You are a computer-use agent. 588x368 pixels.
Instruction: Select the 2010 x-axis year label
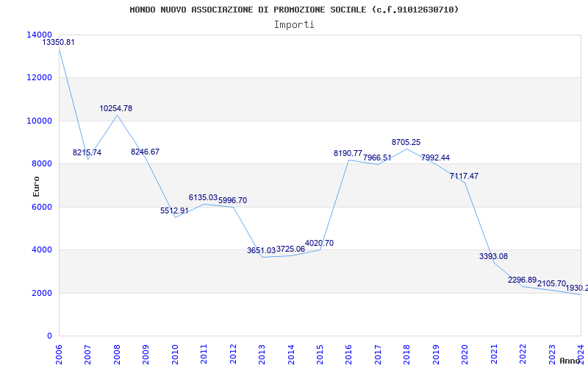pyautogui.click(x=175, y=354)
